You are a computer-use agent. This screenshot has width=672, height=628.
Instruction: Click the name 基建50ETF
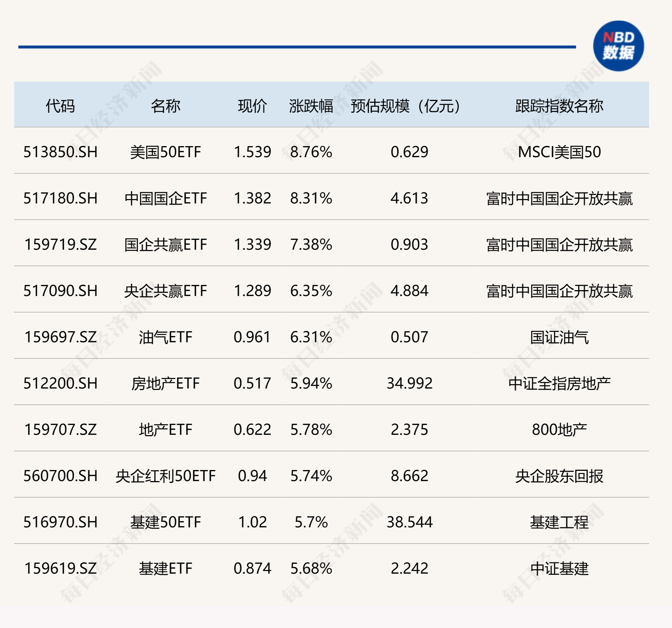pyautogui.click(x=166, y=522)
